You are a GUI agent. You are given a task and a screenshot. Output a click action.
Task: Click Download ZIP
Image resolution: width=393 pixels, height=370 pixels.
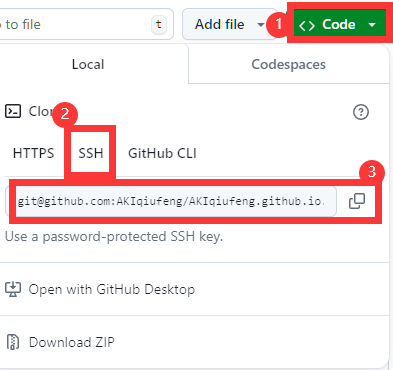[x=72, y=342]
